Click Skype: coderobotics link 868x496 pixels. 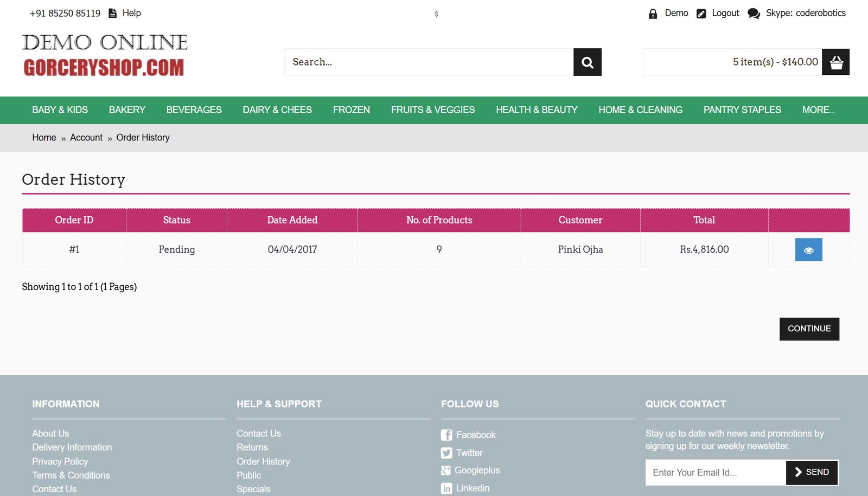click(x=806, y=13)
